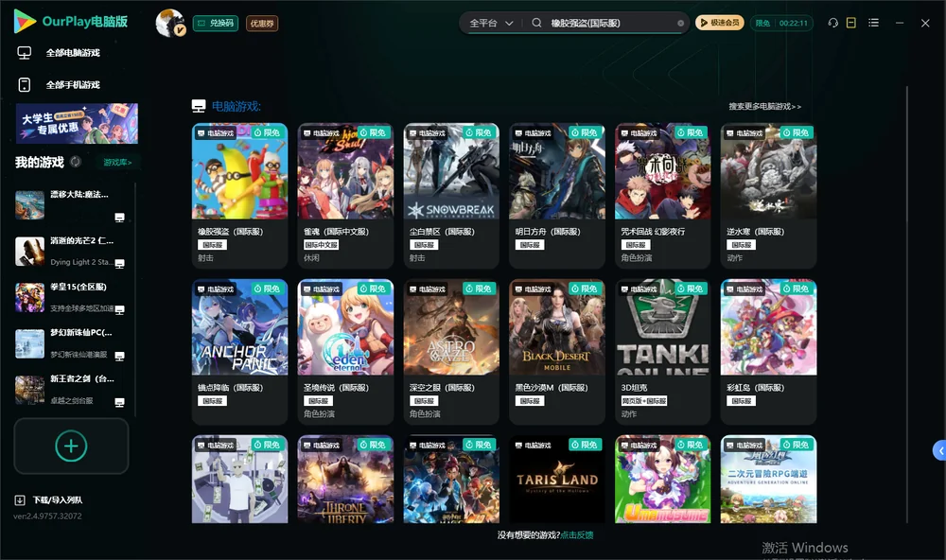
Task: Open the user avatar profile
Action: (170, 23)
